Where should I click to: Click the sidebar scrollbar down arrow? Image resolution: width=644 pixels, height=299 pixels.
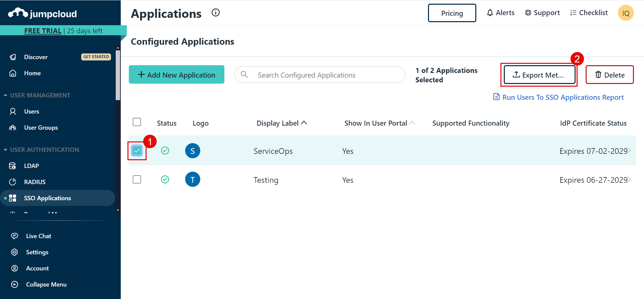(x=118, y=210)
